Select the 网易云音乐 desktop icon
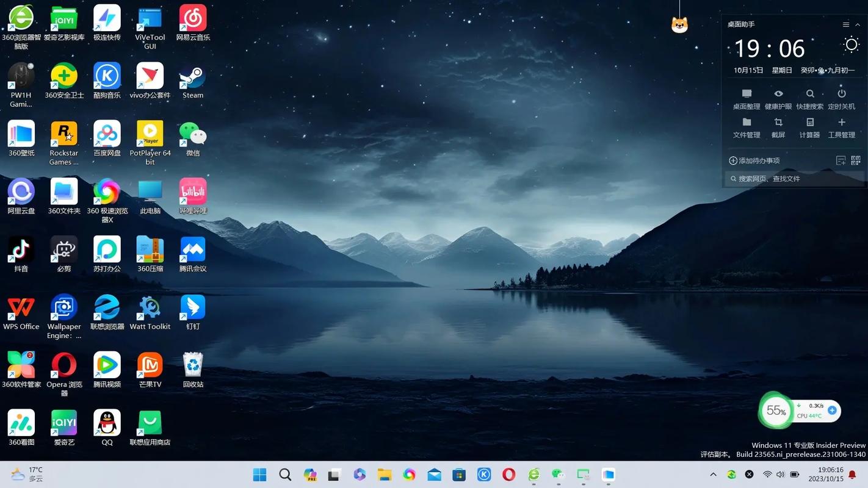 pyautogui.click(x=193, y=23)
